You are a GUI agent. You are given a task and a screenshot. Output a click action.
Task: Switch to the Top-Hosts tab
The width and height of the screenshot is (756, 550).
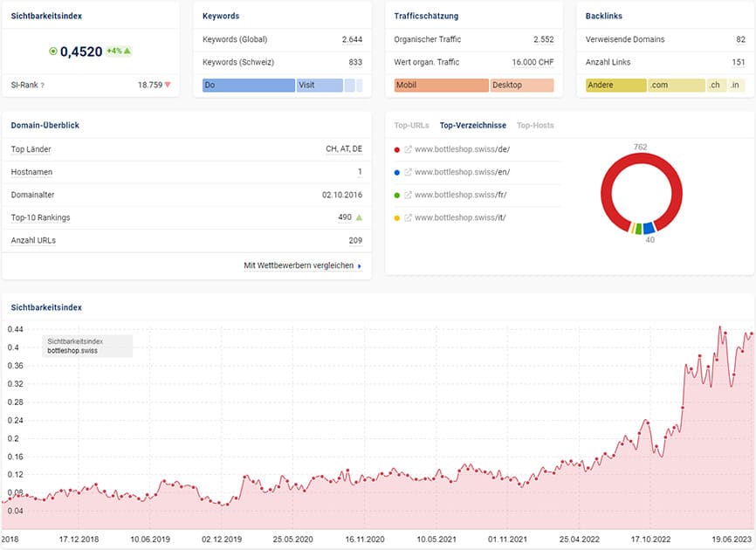tap(535, 126)
